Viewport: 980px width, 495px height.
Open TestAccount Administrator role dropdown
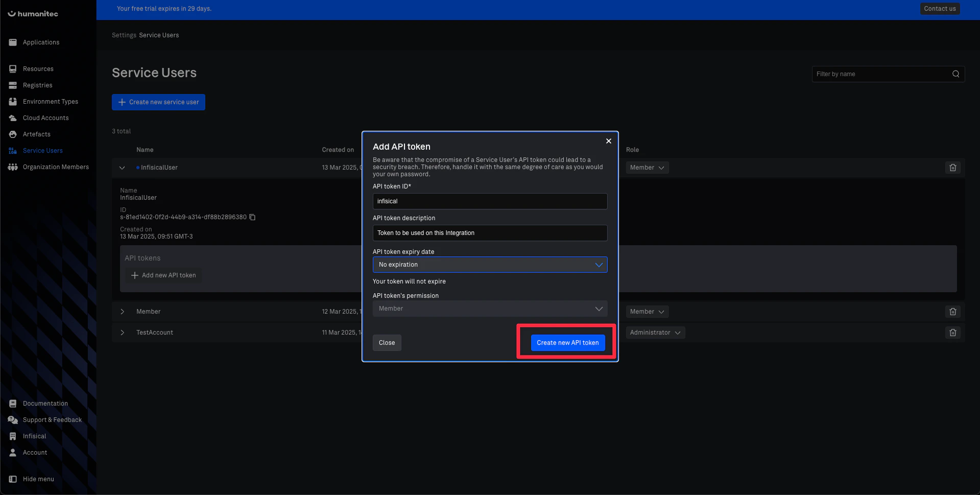pyautogui.click(x=655, y=333)
